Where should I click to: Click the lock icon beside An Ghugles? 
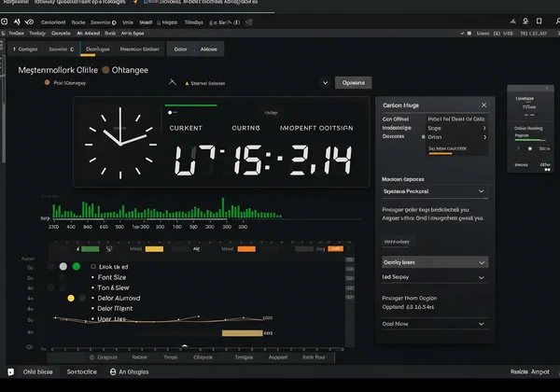coord(113,371)
